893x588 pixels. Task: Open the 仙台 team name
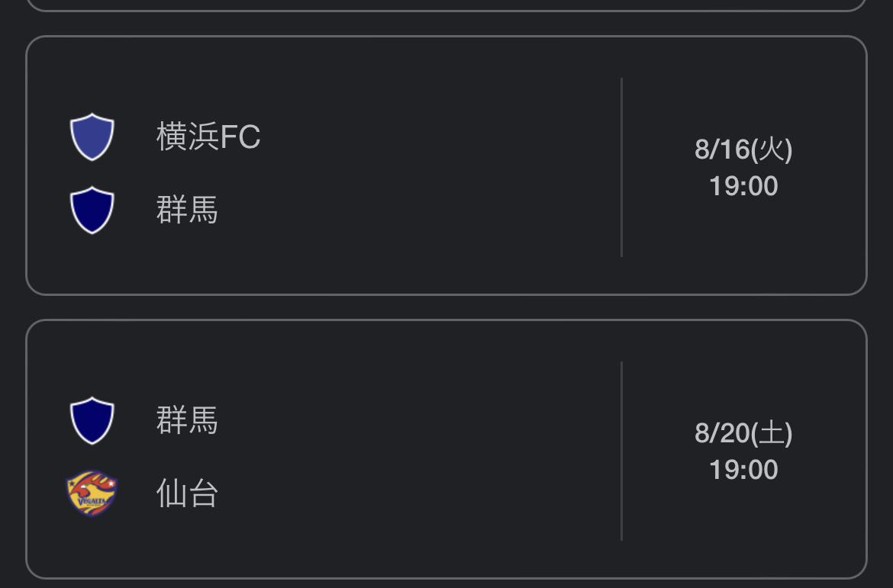pos(187,493)
